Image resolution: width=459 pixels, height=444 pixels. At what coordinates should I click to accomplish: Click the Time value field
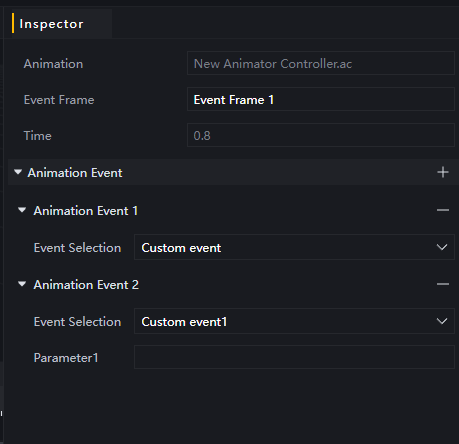(x=321, y=135)
